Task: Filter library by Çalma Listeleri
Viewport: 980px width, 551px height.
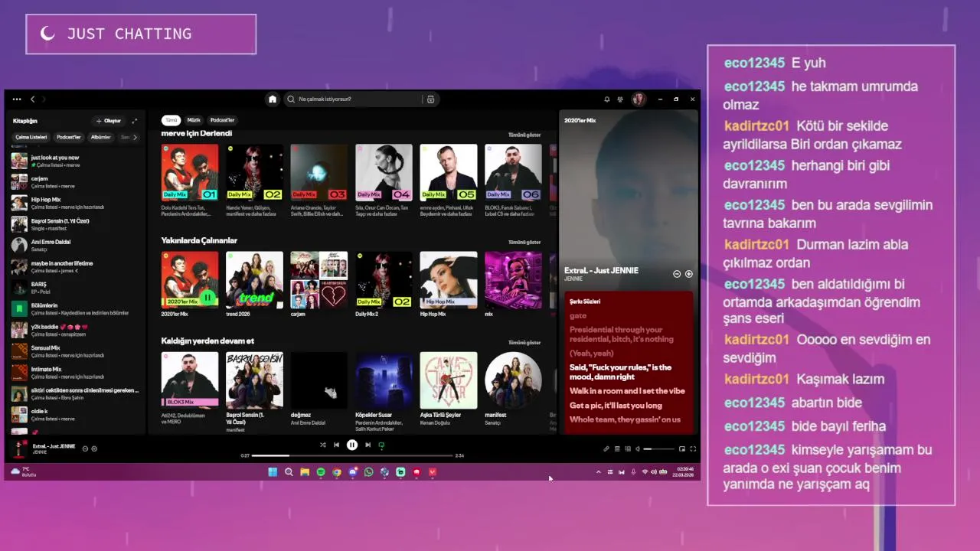Action: [x=31, y=138]
